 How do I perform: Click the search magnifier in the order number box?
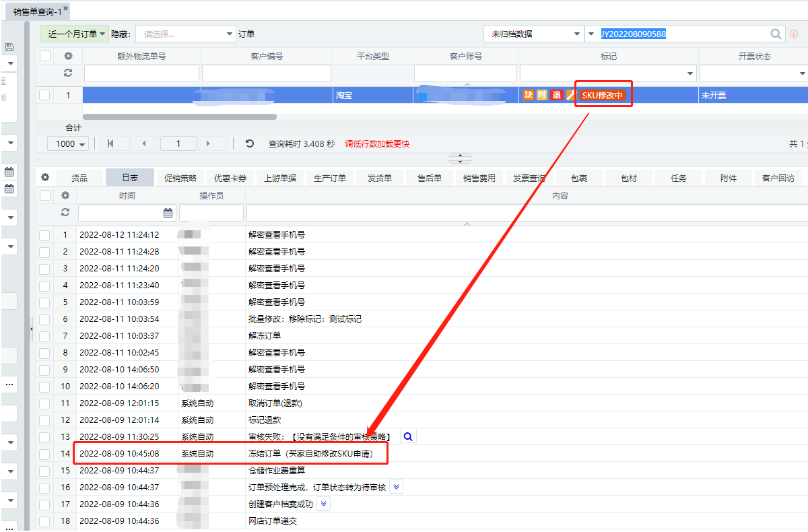click(776, 34)
